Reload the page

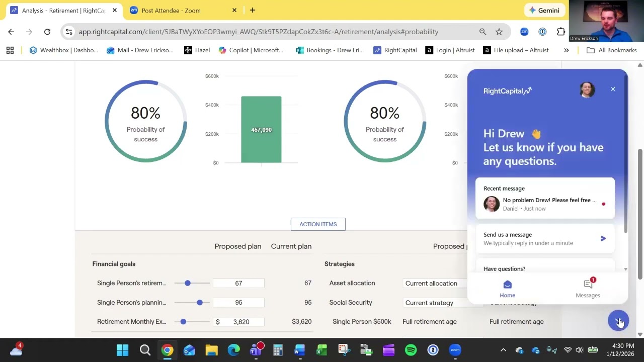click(47, 32)
